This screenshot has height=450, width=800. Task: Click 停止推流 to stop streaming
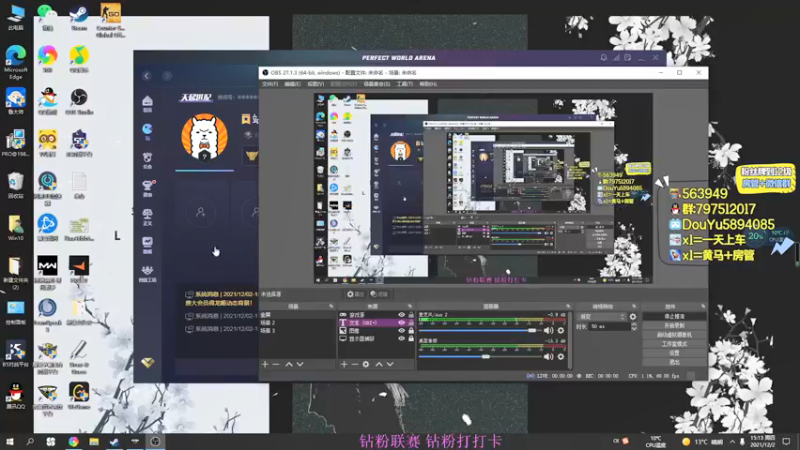coord(674,316)
